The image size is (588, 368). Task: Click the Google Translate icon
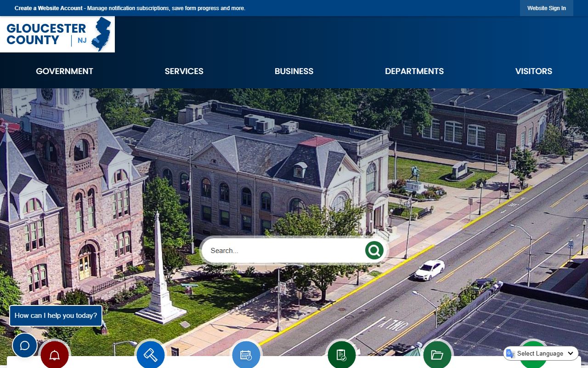(x=510, y=353)
